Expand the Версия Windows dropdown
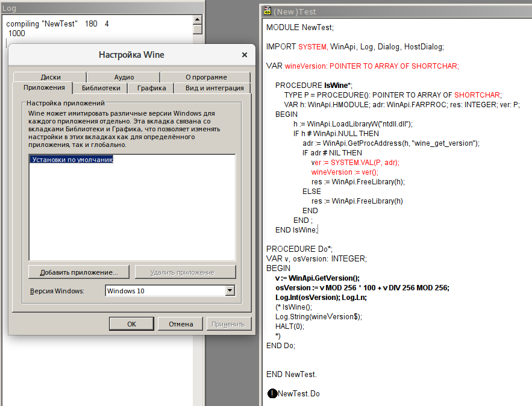 230,291
